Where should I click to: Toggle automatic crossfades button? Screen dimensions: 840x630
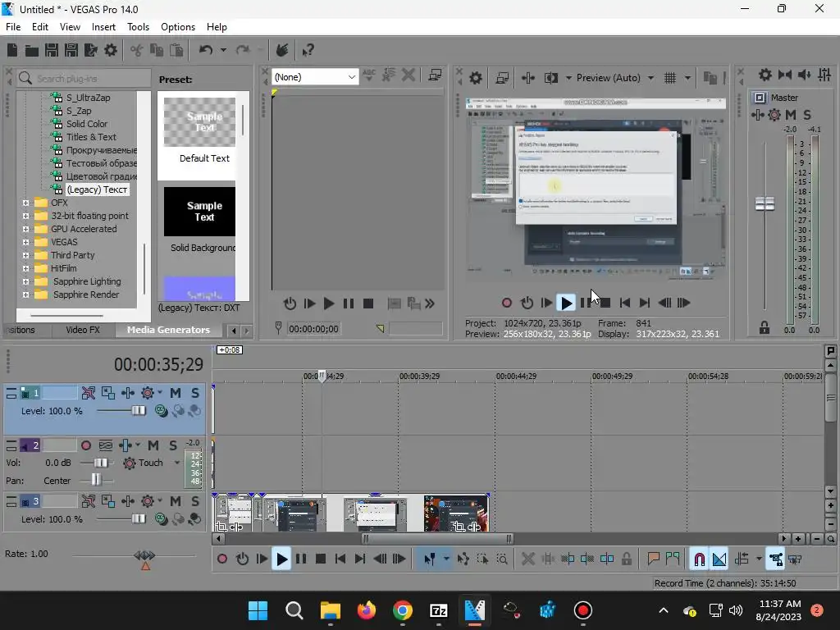(719, 559)
